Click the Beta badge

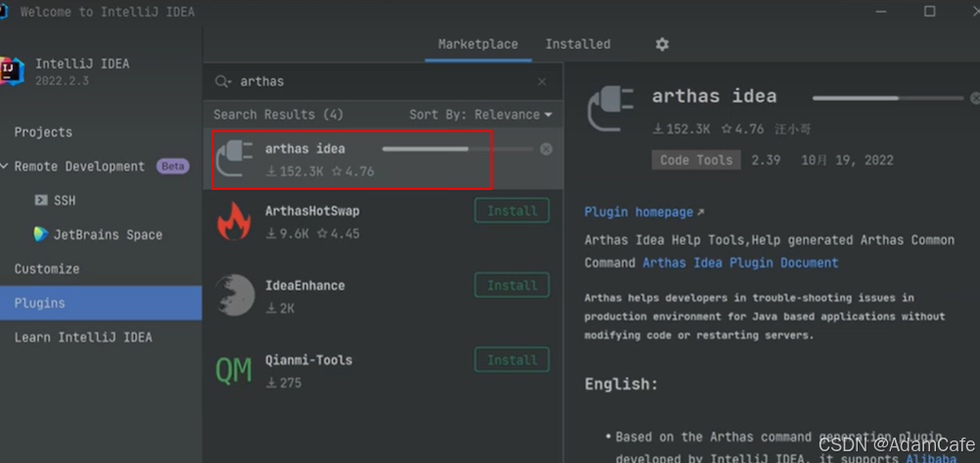173,166
